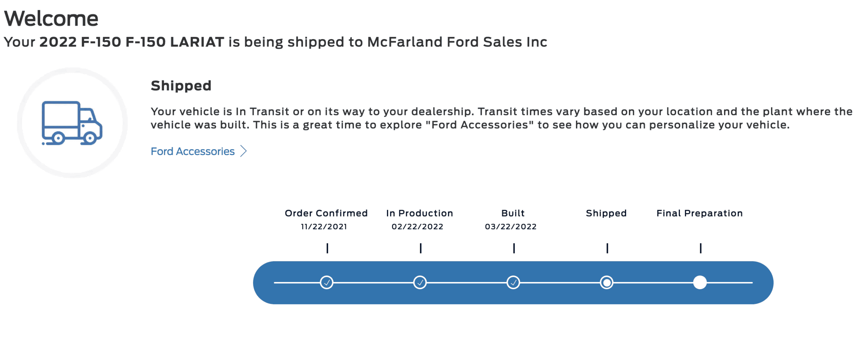Image resolution: width=868 pixels, height=338 pixels.
Task: Click the 2022 F-150 LARIAT vehicle name
Action: tap(132, 42)
